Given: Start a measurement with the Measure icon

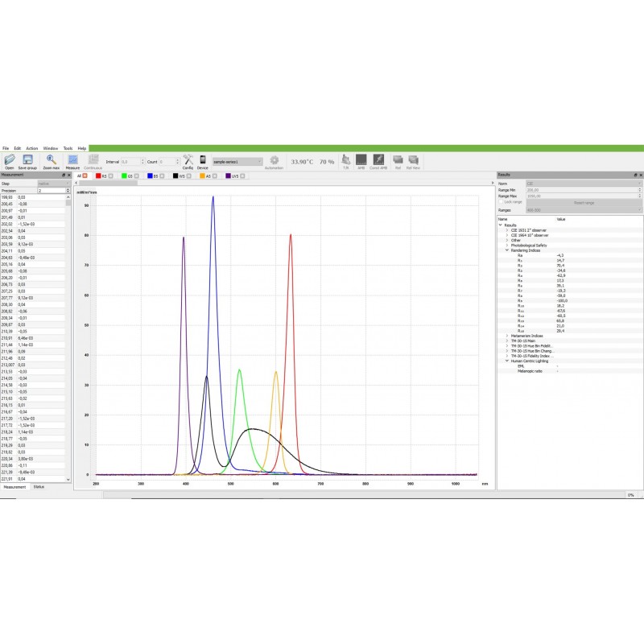Looking at the screenshot, I should 72,160.
